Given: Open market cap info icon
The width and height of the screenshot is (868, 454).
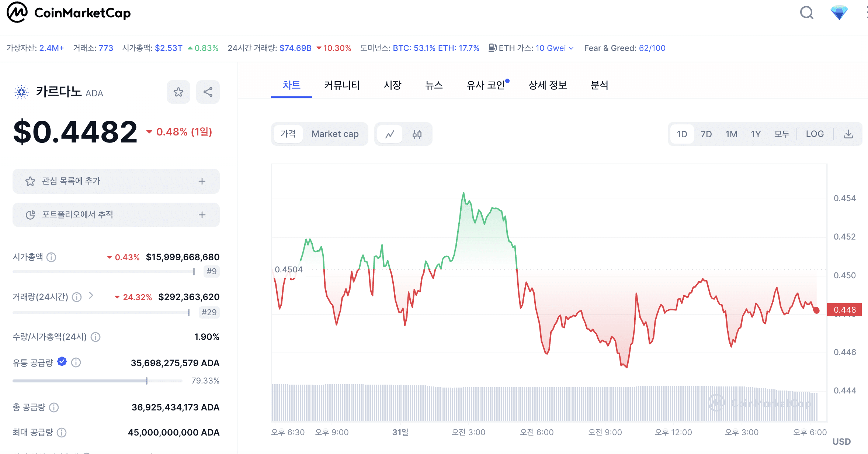Looking at the screenshot, I should click(52, 257).
